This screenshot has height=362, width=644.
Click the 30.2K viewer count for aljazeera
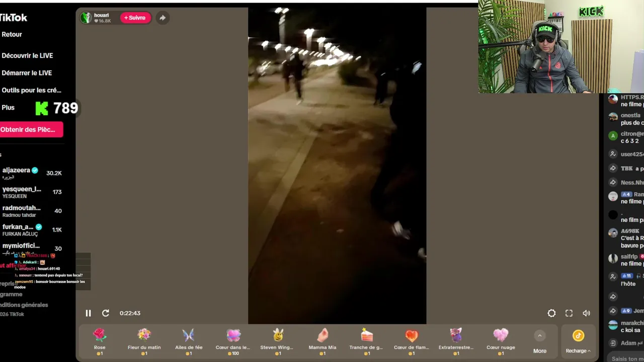54,173
